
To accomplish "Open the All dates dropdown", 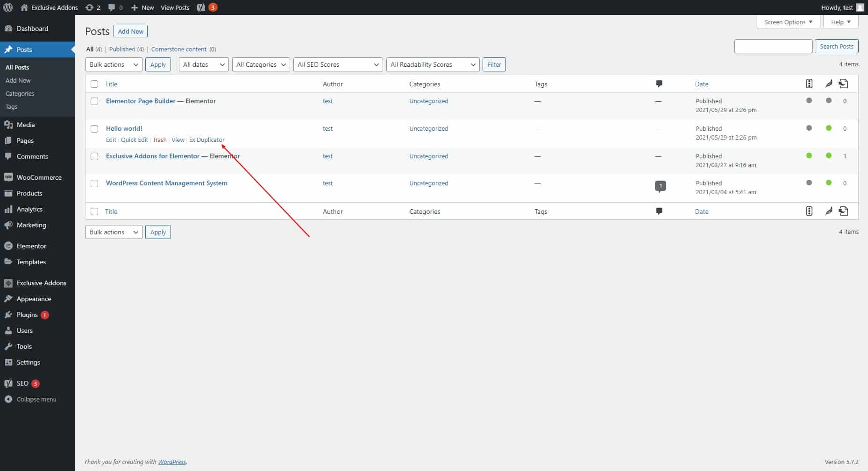I will tap(204, 64).
